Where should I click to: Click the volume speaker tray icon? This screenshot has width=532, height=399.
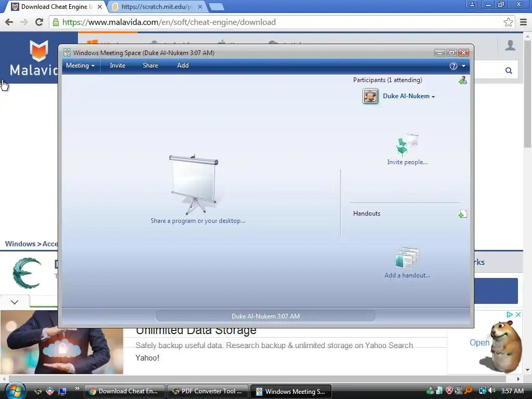pyautogui.click(x=491, y=391)
